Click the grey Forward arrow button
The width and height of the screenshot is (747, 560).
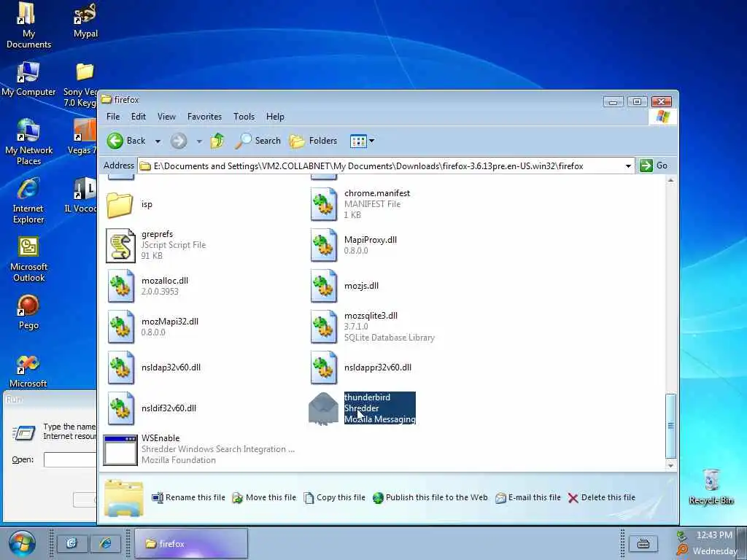pyautogui.click(x=179, y=141)
